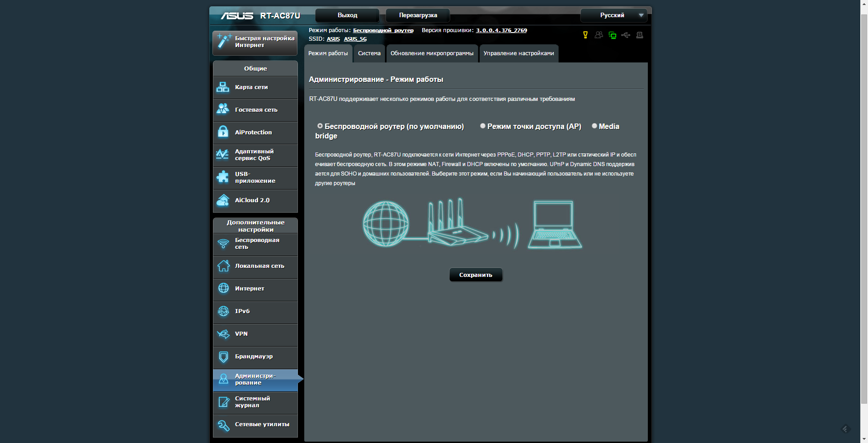Click the printer status icon in header
This screenshot has height=443, width=868.
tap(640, 35)
